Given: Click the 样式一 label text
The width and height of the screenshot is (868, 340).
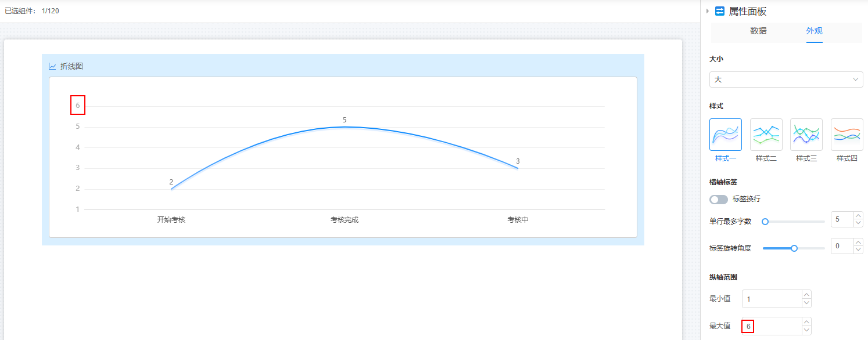Looking at the screenshot, I should click(726, 158).
